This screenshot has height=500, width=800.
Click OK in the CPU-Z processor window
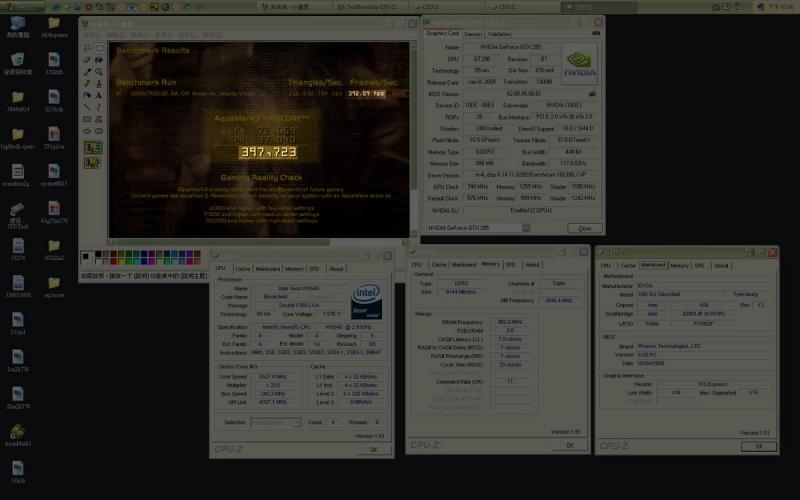click(374, 449)
